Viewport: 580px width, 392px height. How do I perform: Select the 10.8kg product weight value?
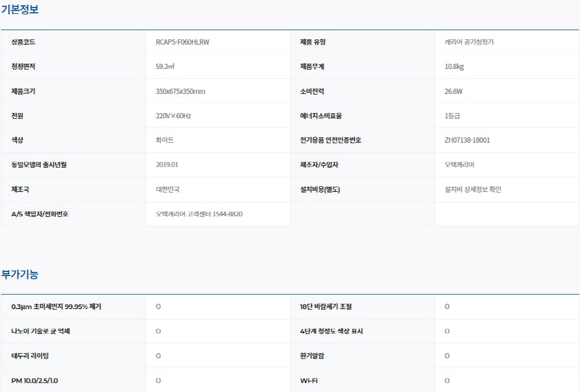[x=454, y=67]
